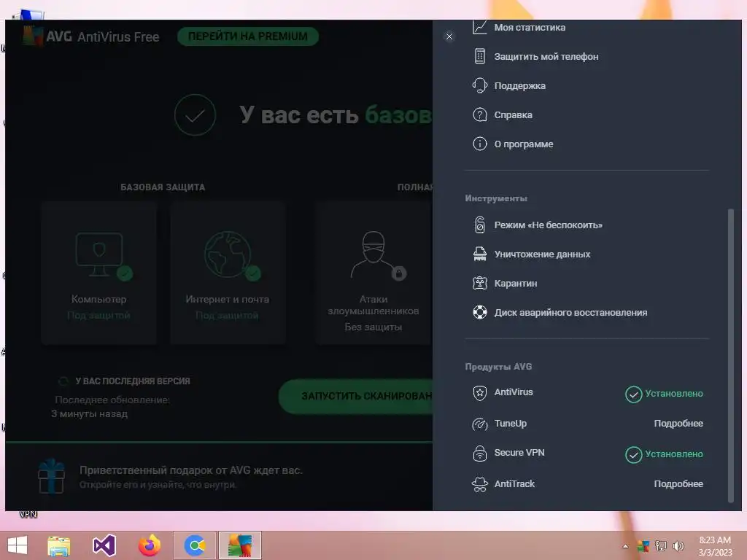The height and width of the screenshot is (560, 747).
Task: Click the Secure VPN padlock icon
Action: 480,454
